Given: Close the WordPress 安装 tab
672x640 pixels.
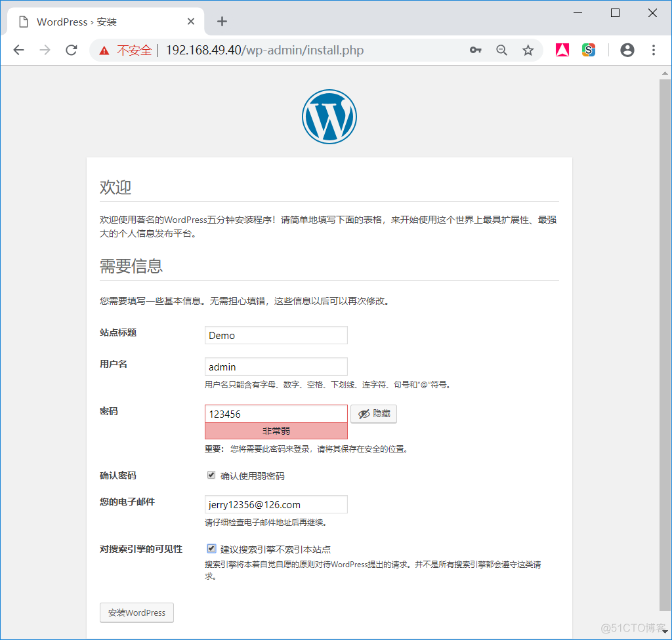Looking at the screenshot, I should click(x=191, y=22).
